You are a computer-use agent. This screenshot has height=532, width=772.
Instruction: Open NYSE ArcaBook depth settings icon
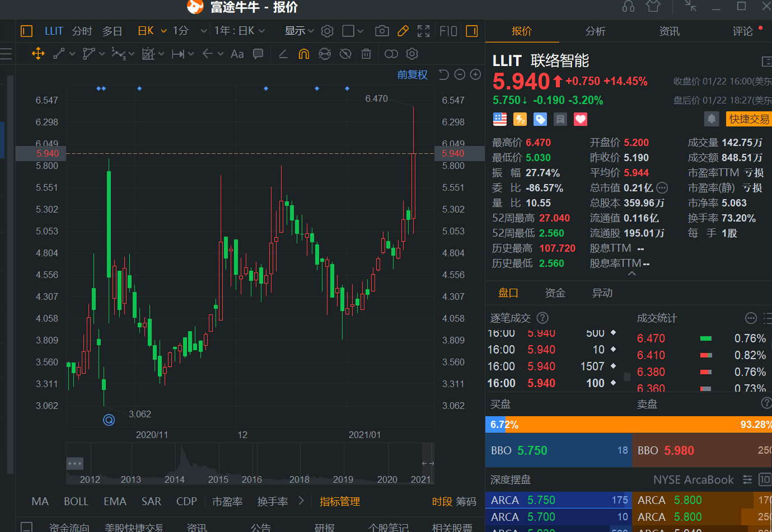747,479
